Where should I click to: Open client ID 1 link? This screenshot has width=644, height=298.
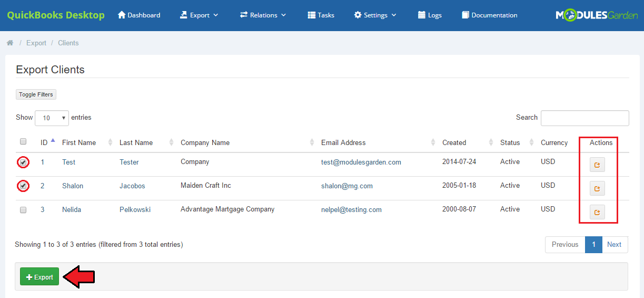[x=43, y=162]
